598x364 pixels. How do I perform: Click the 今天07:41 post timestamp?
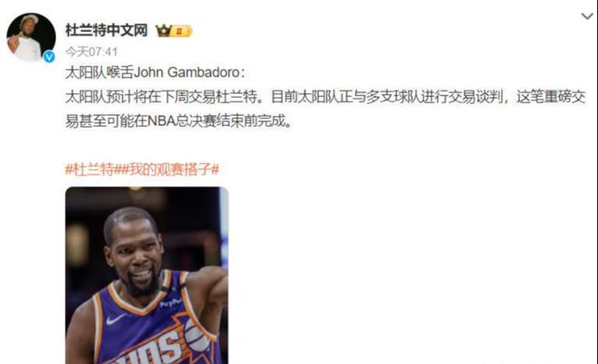[x=92, y=52]
